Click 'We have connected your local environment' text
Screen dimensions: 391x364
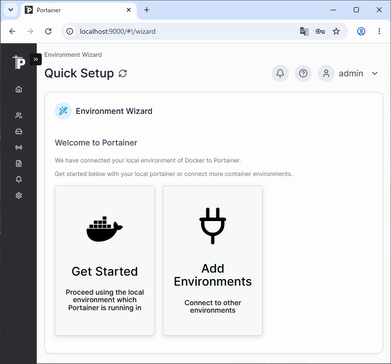148,161
